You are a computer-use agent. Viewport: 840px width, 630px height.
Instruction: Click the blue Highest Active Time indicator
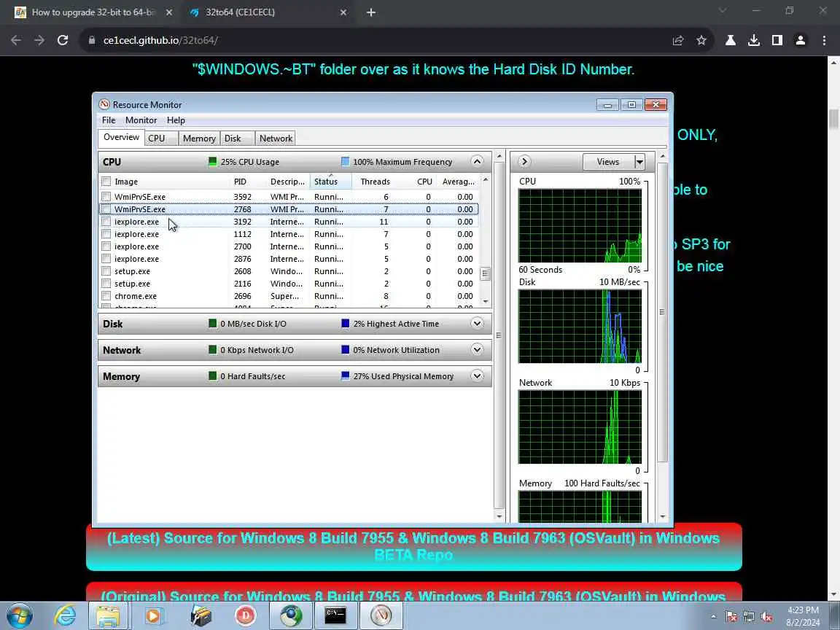[345, 324]
